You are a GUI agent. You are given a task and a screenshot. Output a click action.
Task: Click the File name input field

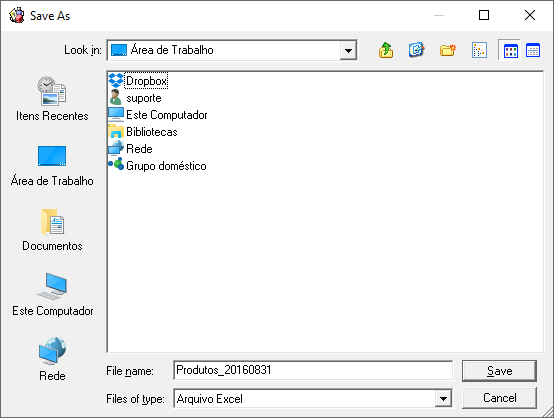313,370
